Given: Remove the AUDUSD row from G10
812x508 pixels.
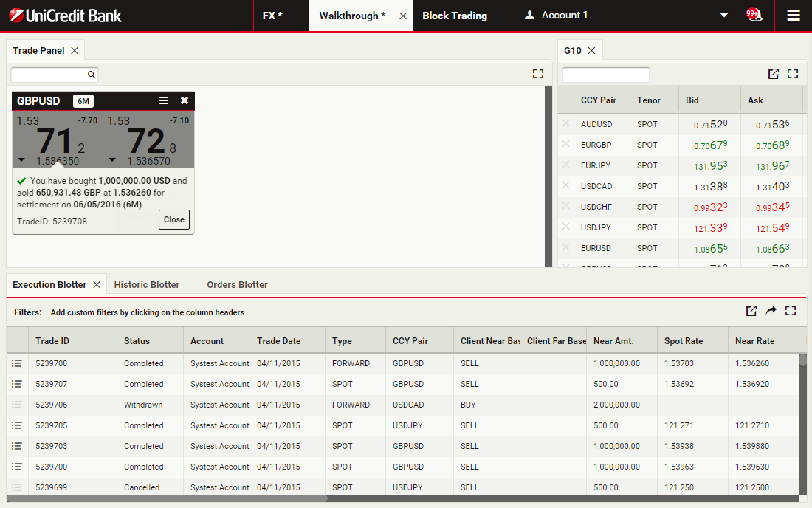Looking at the screenshot, I should 566,124.
